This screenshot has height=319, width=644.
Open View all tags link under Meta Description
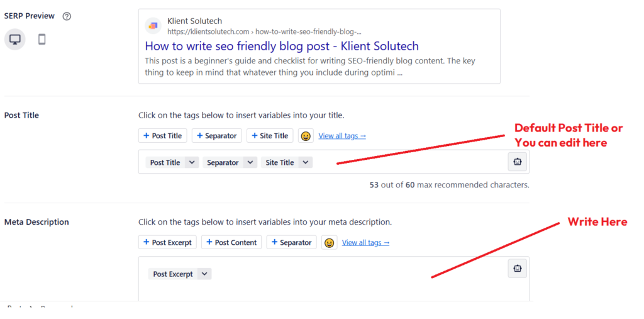pyautogui.click(x=365, y=242)
